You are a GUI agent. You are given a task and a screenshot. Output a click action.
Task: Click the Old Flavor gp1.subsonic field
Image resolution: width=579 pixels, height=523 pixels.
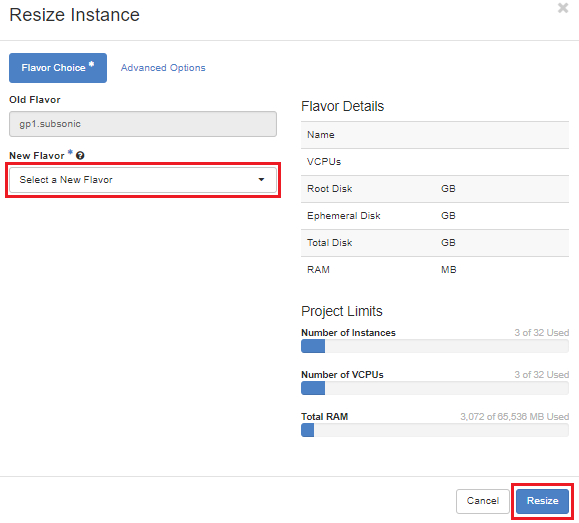pos(143,124)
